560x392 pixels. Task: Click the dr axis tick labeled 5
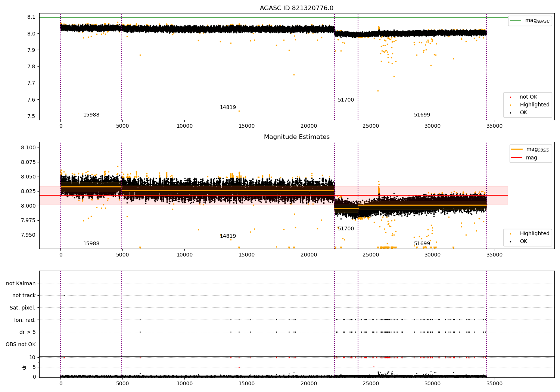pyautogui.click(x=34, y=367)
